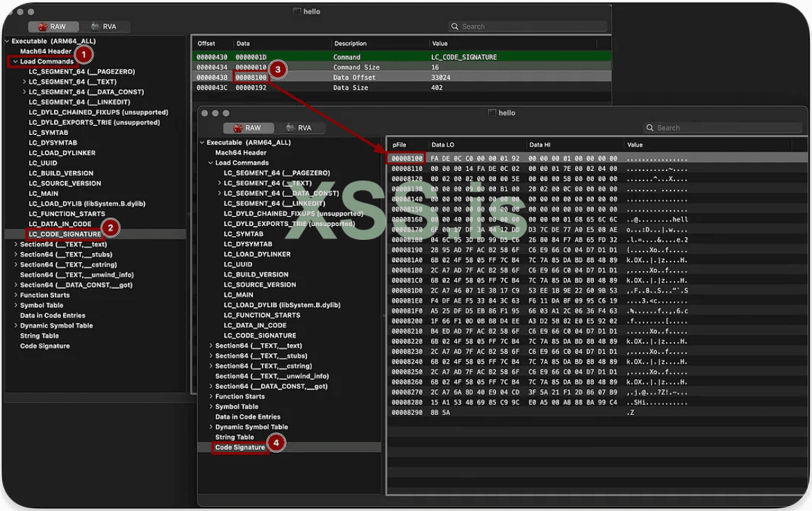This screenshot has width=812, height=511.
Task: Select LC_MAIN in back window
Action: [x=43, y=194]
